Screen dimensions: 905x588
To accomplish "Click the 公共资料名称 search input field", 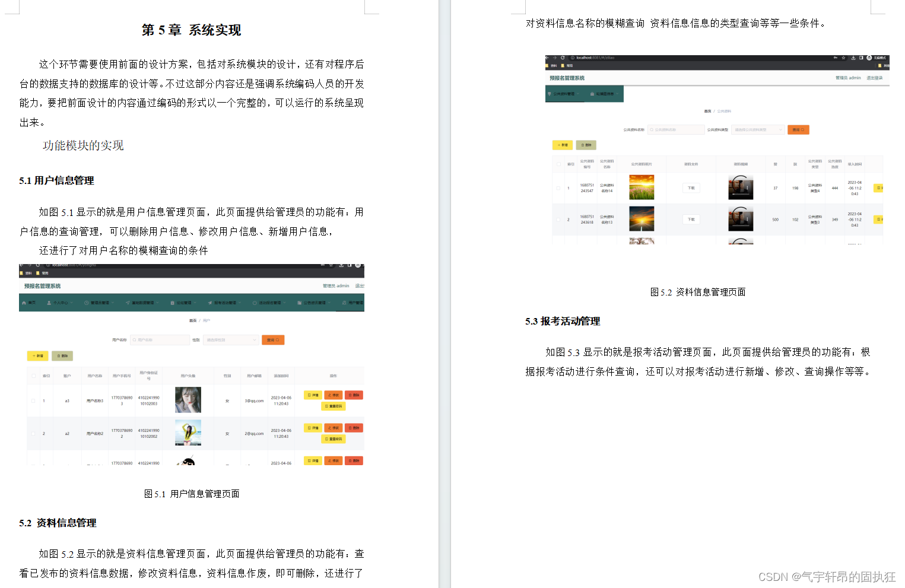I will tap(676, 129).
